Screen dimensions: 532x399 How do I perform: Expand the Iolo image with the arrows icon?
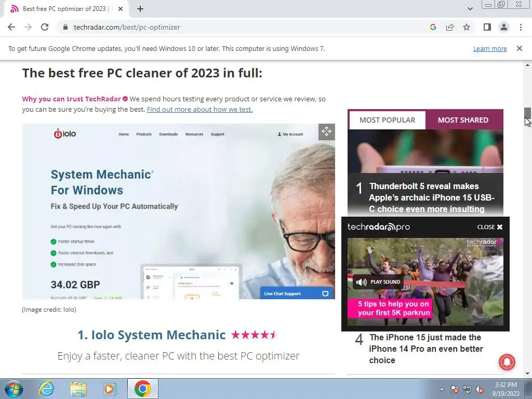(326, 131)
